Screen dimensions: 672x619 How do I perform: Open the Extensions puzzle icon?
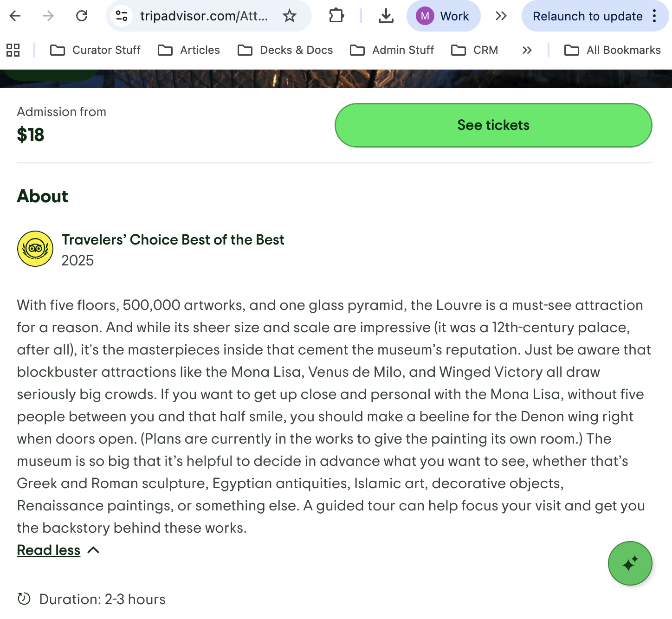pos(336,16)
